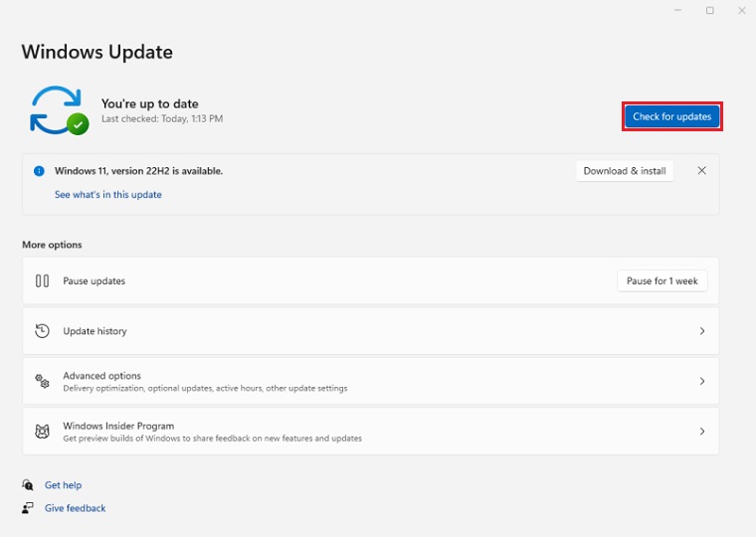Click the update sync status icon
756x537 pixels.
59,110
